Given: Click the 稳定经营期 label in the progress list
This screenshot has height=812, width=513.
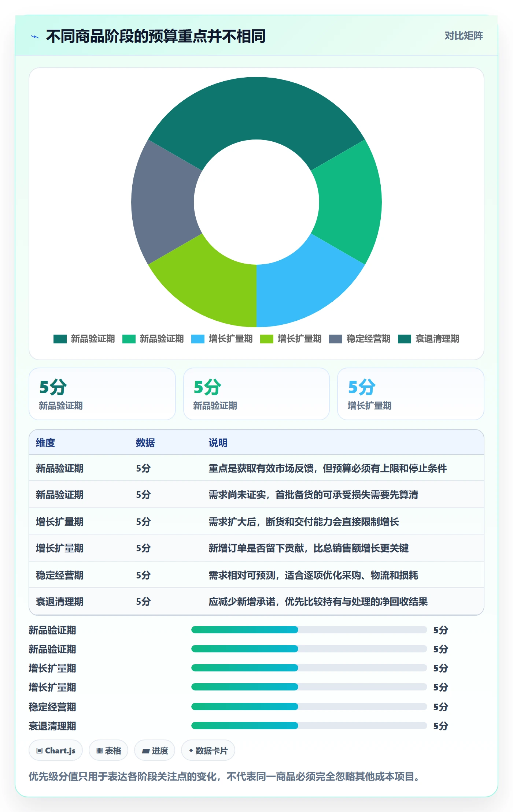Looking at the screenshot, I should pos(52,707).
